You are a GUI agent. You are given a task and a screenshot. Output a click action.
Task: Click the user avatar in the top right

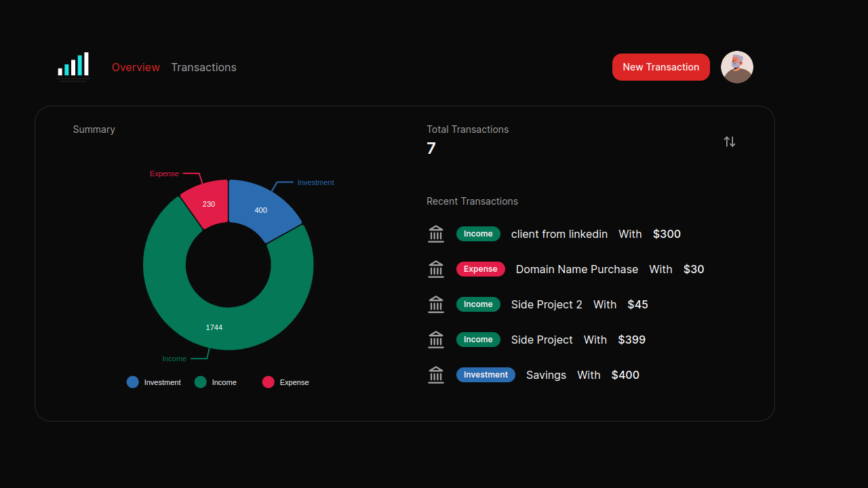pos(736,67)
